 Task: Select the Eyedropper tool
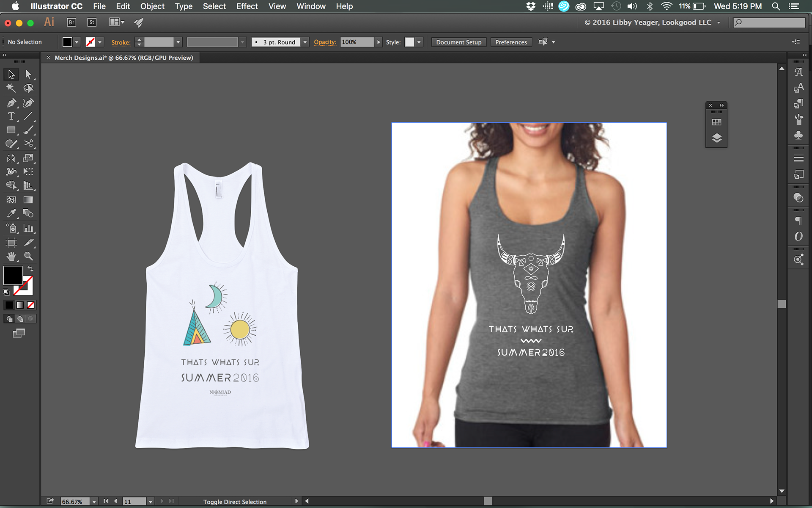(11, 213)
